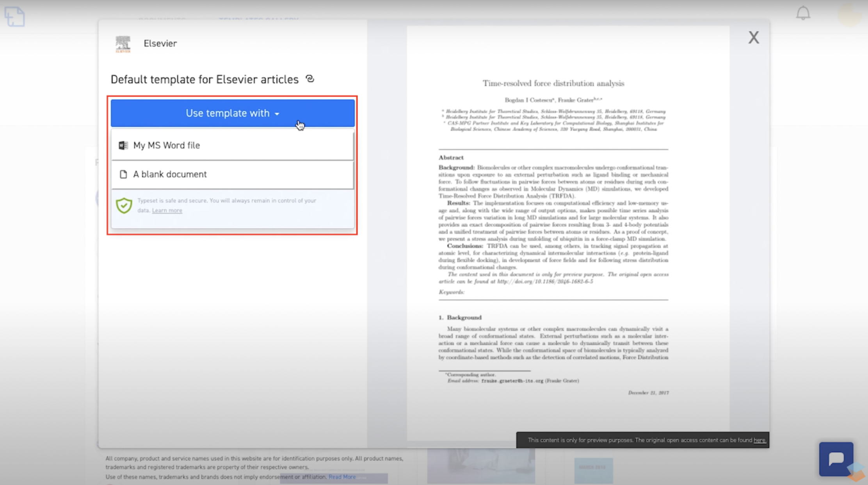Click the user avatar at top right

click(850, 14)
